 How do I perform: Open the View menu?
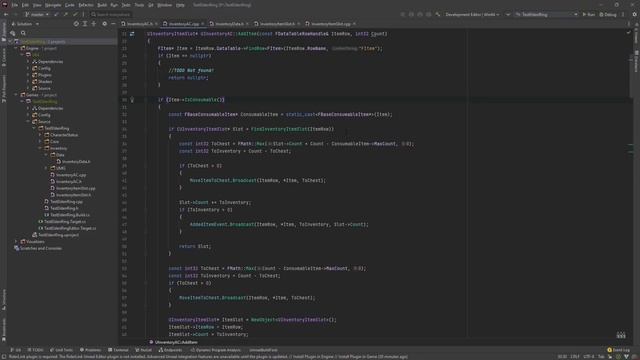tap(37, 5)
